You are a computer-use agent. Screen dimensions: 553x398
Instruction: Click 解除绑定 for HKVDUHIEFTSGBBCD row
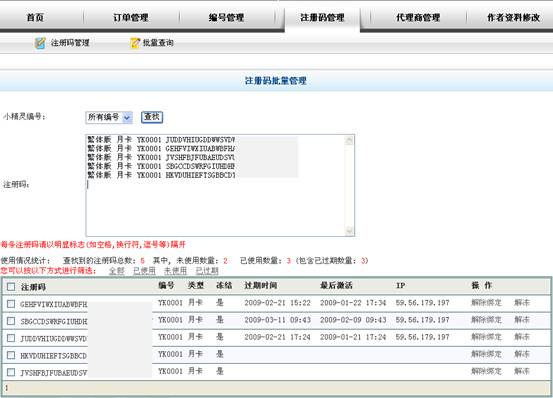click(486, 354)
